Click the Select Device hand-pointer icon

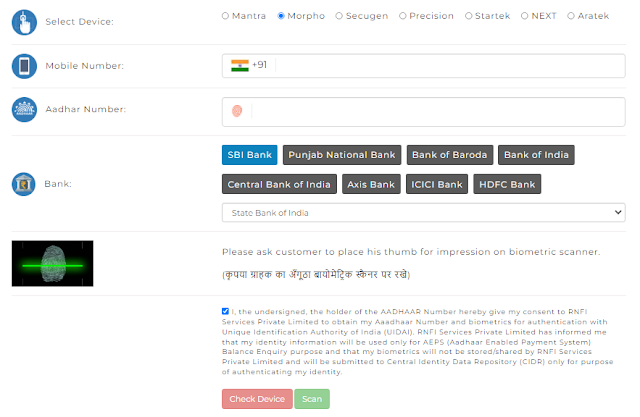[x=24, y=22]
